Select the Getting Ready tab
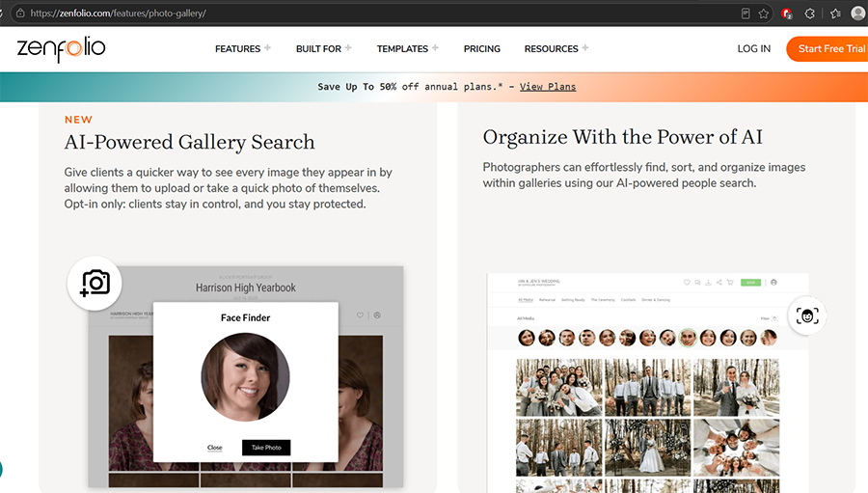The width and height of the screenshot is (868, 493). [573, 300]
